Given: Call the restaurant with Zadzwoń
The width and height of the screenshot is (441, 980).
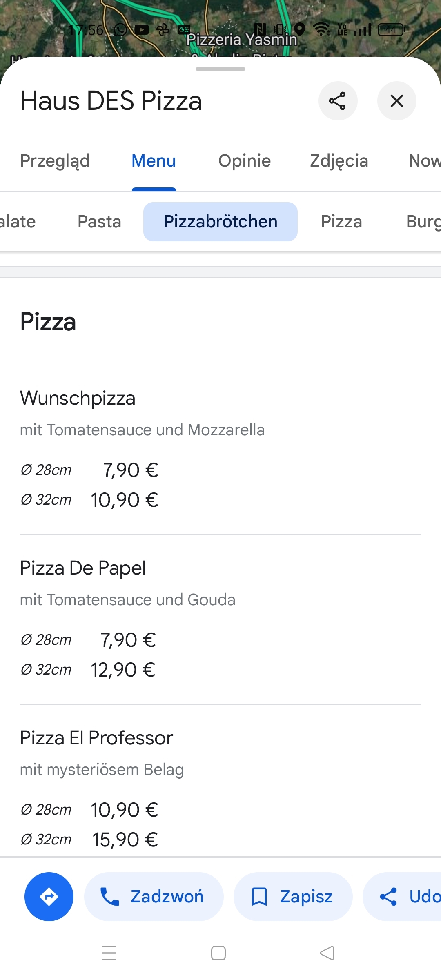Looking at the screenshot, I should (x=154, y=896).
